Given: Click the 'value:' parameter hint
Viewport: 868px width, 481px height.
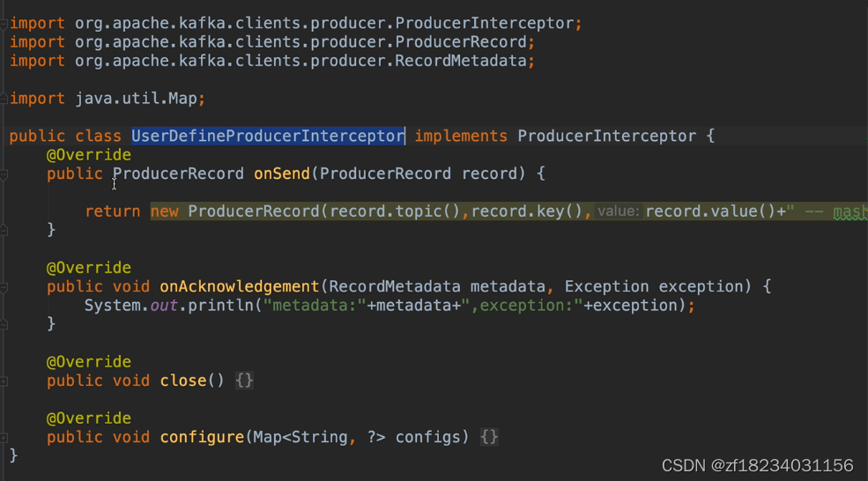Looking at the screenshot, I should point(618,211).
